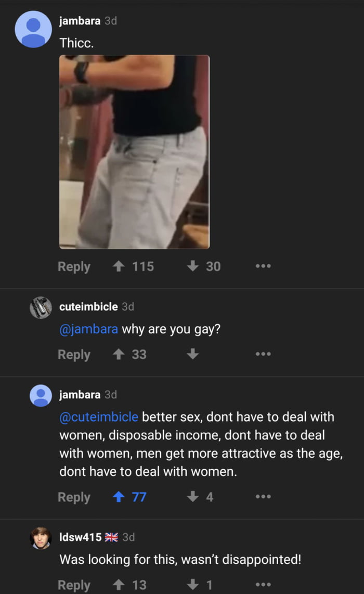Open the @cuteimbicle mention link

coord(99,417)
